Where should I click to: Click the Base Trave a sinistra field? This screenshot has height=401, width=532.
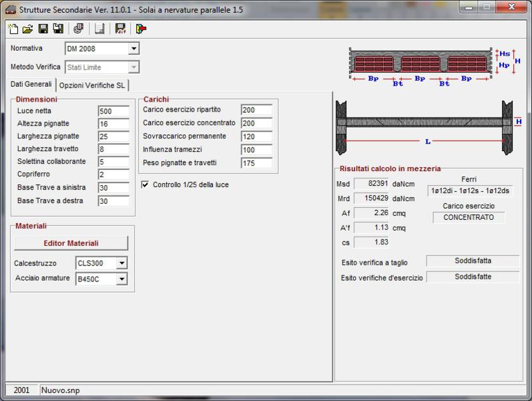(113, 188)
